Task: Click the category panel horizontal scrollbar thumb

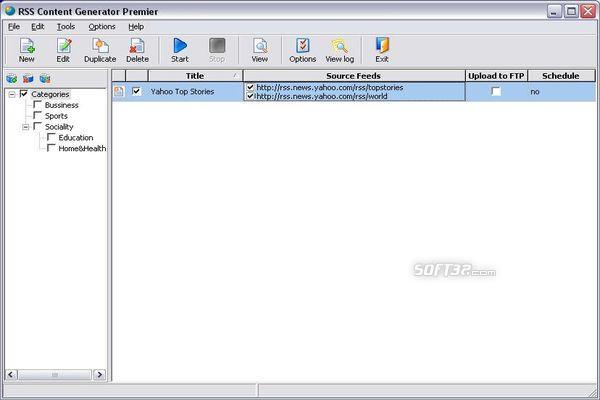Action: [55, 374]
